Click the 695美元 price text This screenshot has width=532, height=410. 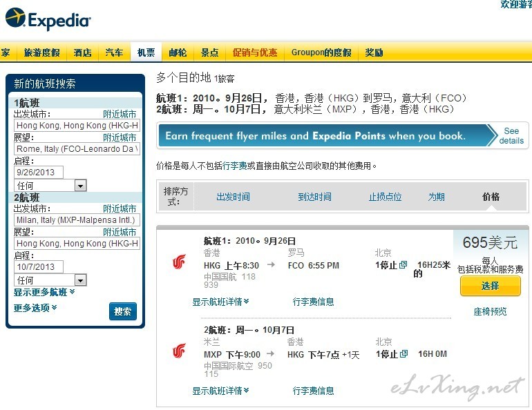tap(490, 242)
